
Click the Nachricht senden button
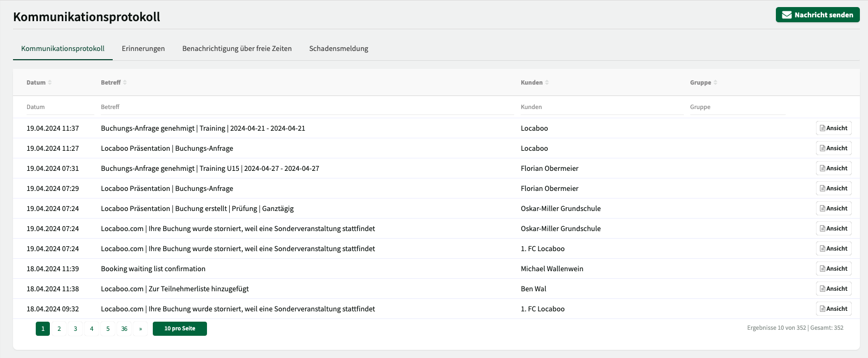click(x=818, y=15)
